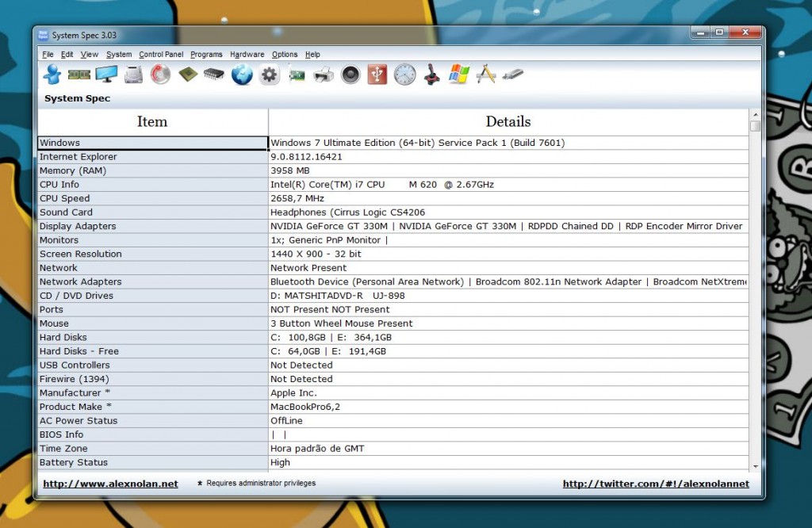Open the Programs menu
This screenshot has width=812, height=528.
[206, 55]
